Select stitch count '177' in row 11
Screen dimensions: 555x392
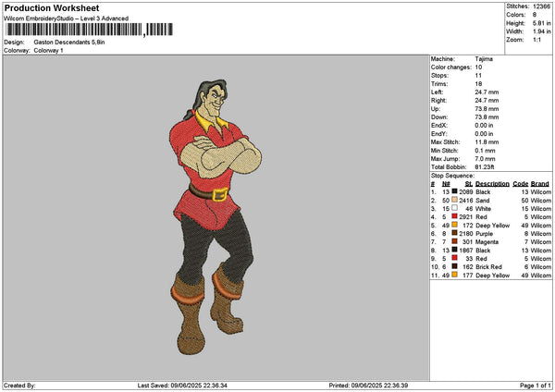(467, 276)
